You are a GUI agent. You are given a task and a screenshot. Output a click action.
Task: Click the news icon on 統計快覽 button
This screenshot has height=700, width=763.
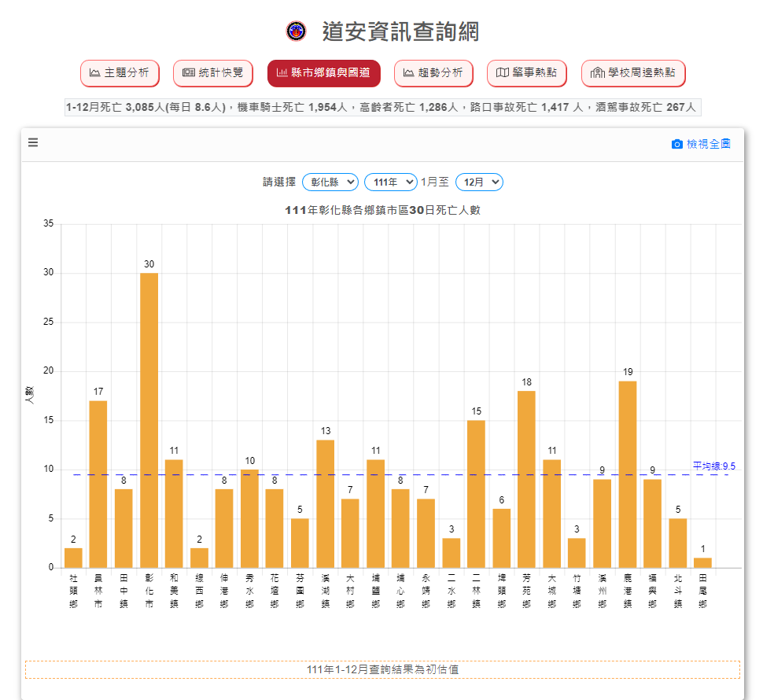click(x=188, y=72)
